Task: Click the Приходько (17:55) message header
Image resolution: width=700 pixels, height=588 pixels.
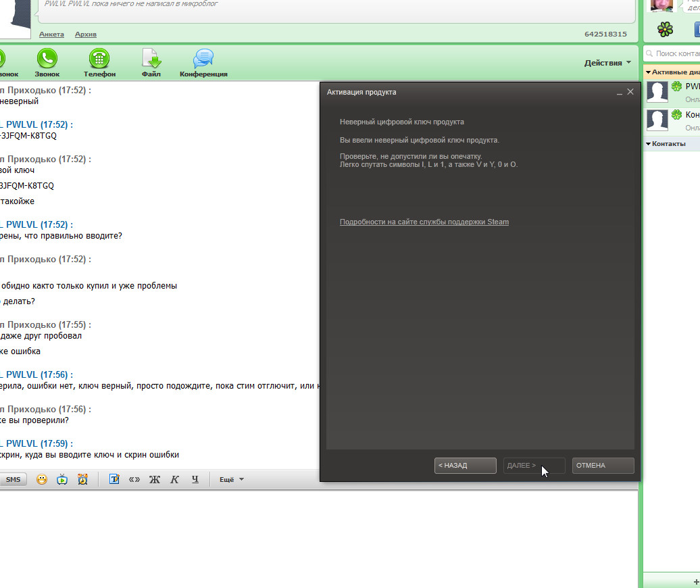Action: point(45,324)
